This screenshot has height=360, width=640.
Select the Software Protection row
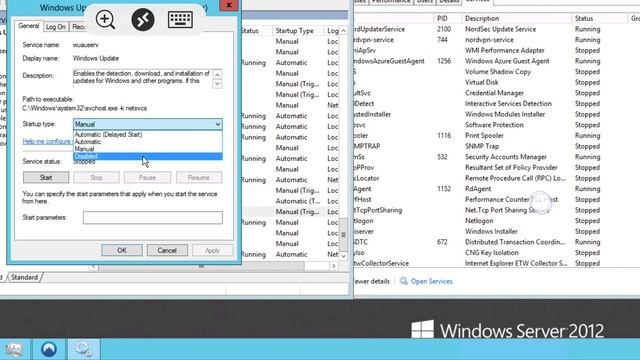(496, 125)
